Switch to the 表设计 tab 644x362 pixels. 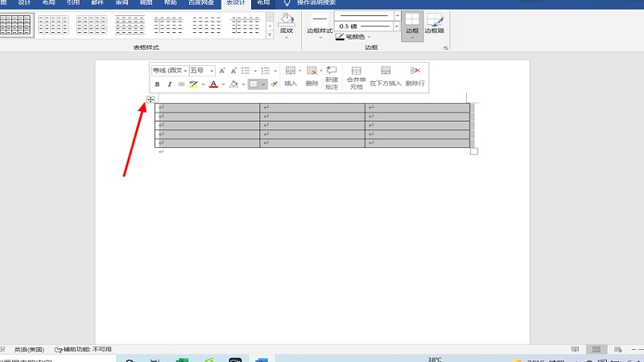tap(236, 3)
